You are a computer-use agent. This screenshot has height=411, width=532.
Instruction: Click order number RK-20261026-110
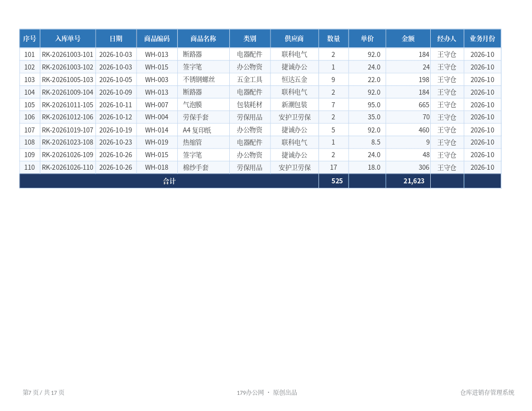(68, 168)
